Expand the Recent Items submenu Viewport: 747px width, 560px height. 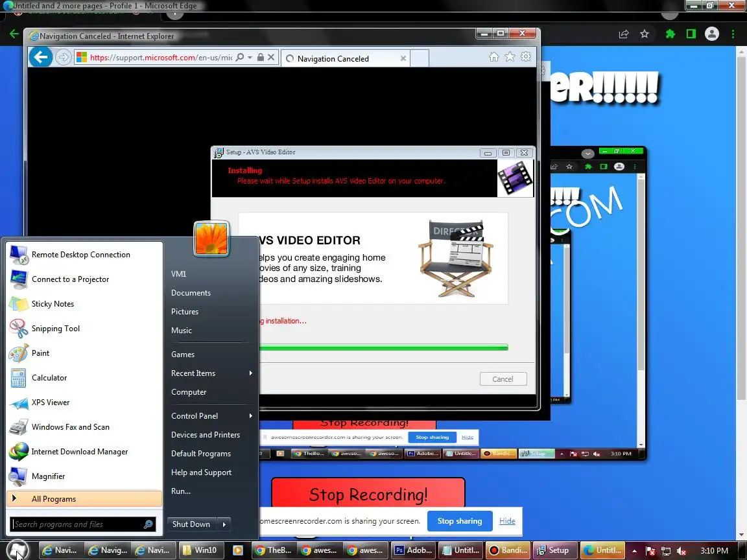click(211, 373)
